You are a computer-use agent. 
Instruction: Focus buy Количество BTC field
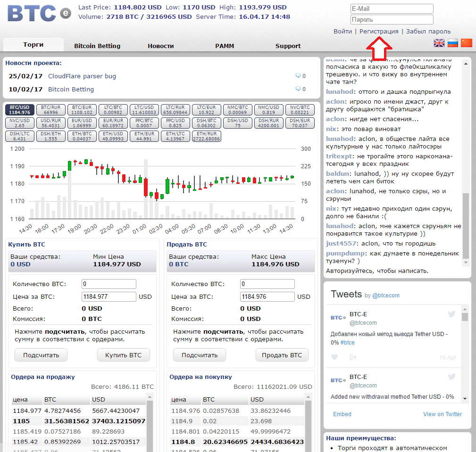click(109, 284)
